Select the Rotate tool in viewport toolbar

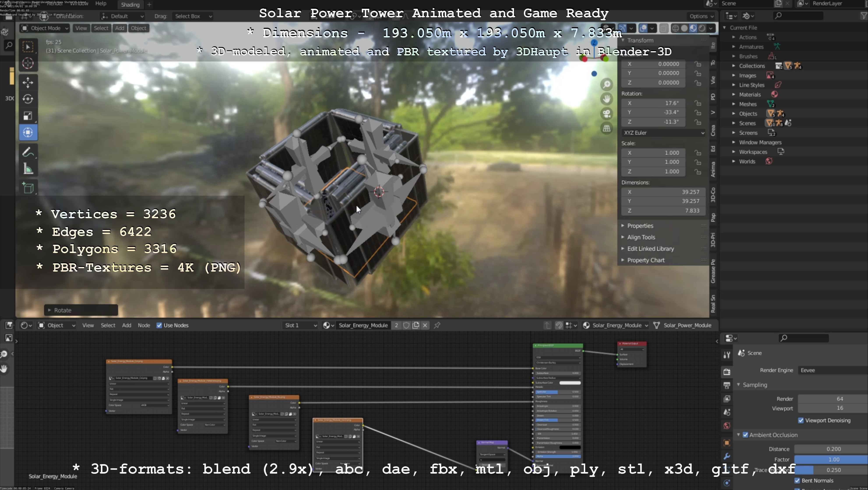(x=28, y=99)
